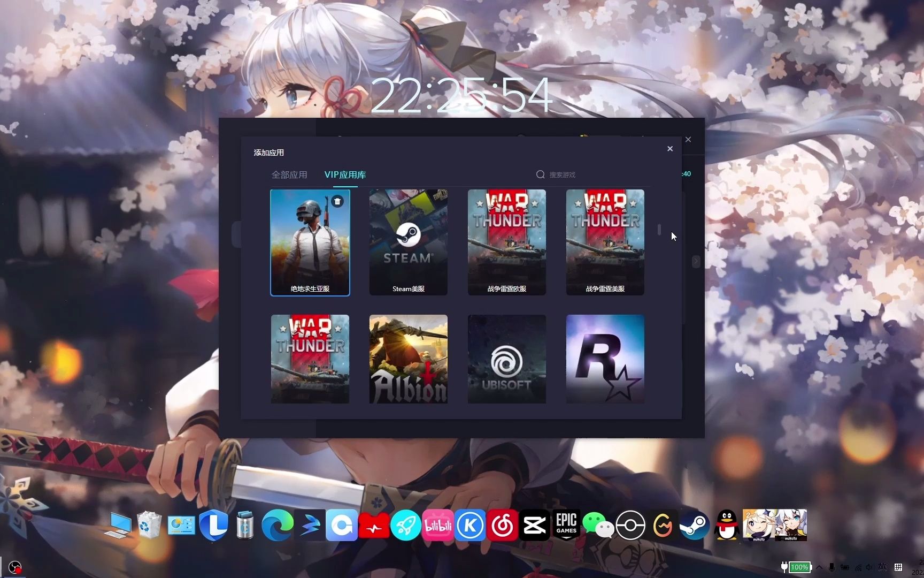Open the OBS icon in the taskbar corner

coord(15,567)
